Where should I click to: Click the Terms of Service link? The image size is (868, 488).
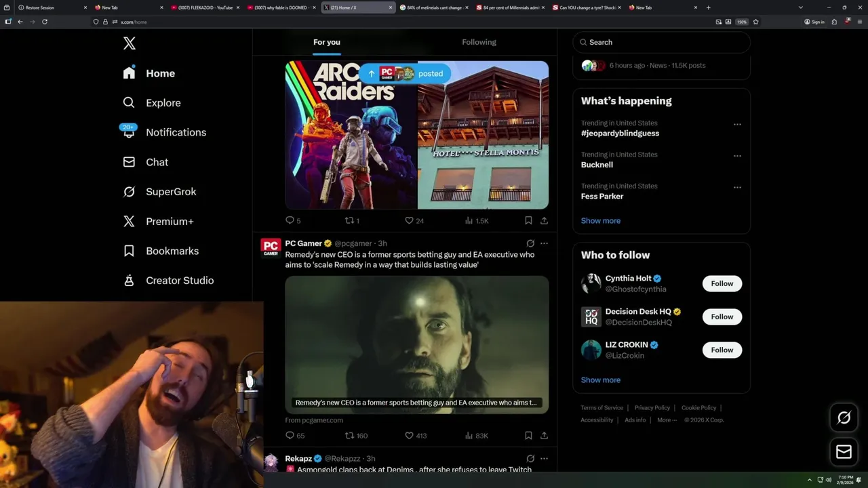pyautogui.click(x=601, y=408)
